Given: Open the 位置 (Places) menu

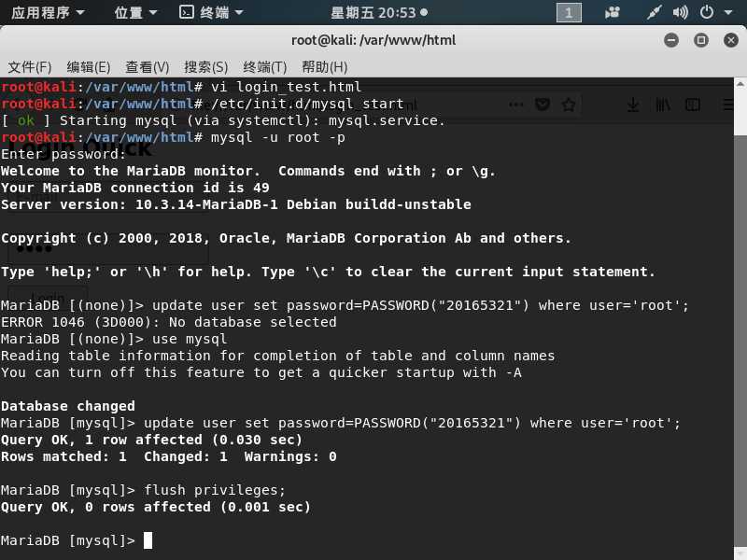Looking at the screenshot, I should point(135,12).
